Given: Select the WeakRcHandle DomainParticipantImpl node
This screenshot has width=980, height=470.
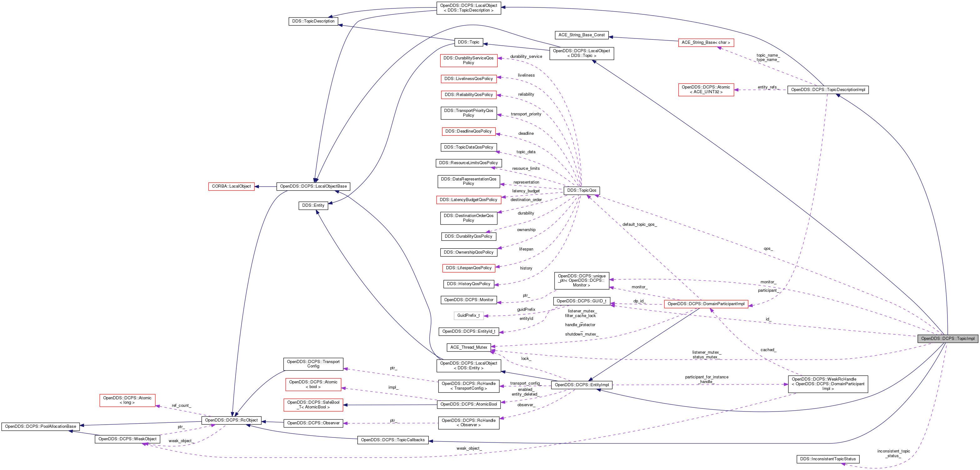Looking at the screenshot, I should (828, 384).
